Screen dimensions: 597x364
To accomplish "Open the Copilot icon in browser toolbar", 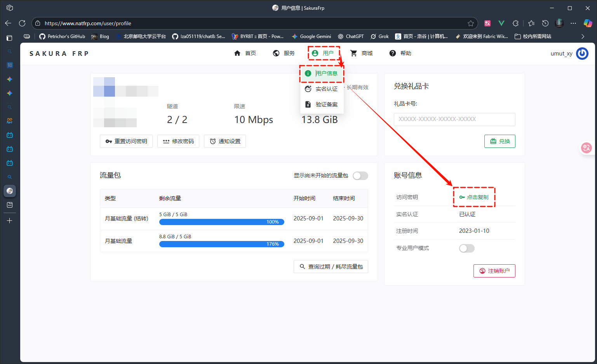I will (x=588, y=23).
